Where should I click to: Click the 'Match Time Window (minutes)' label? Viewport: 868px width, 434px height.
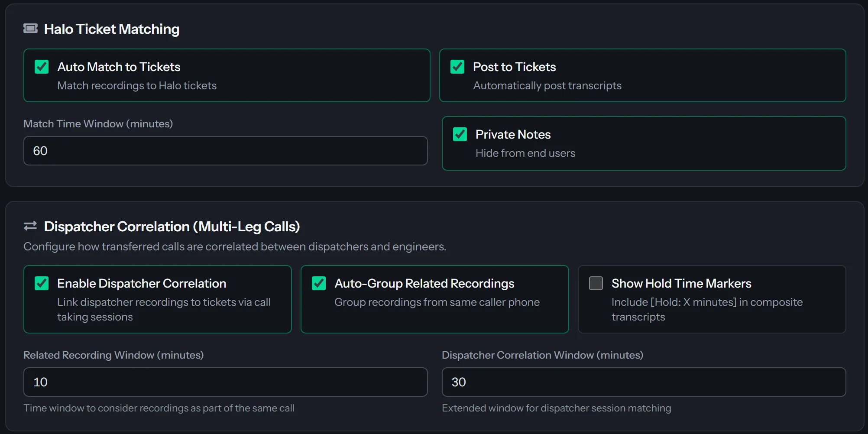click(98, 124)
